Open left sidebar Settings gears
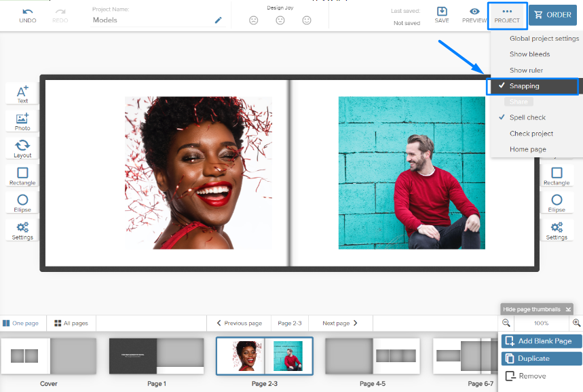 tap(22, 231)
